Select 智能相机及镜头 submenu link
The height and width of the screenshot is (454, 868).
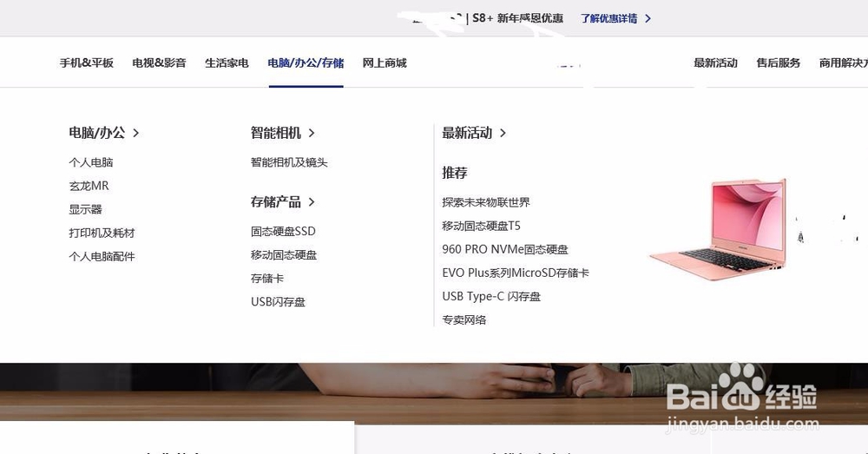click(289, 162)
